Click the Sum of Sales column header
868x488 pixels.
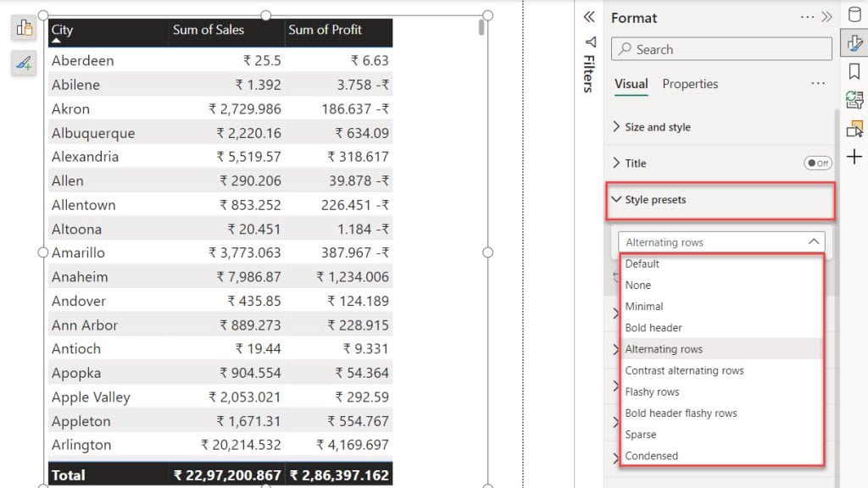pyautogui.click(x=209, y=30)
